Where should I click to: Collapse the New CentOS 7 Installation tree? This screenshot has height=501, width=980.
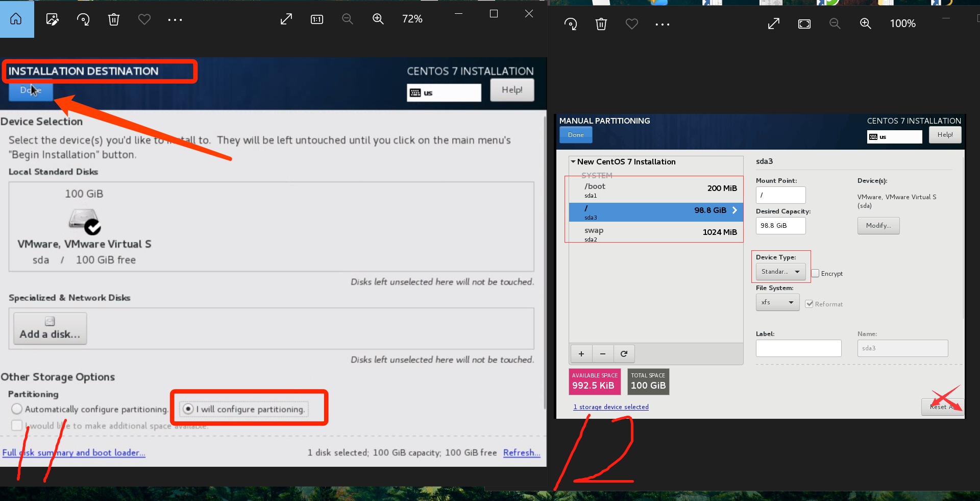(x=573, y=161)
